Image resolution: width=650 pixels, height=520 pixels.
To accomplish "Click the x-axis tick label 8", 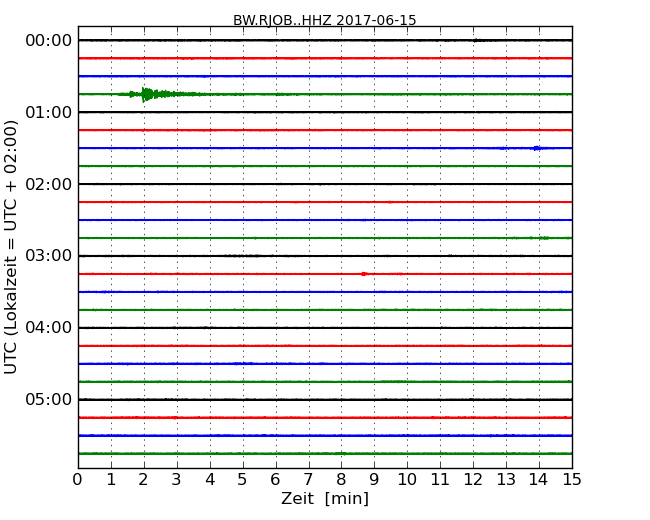I will [341, 480].
